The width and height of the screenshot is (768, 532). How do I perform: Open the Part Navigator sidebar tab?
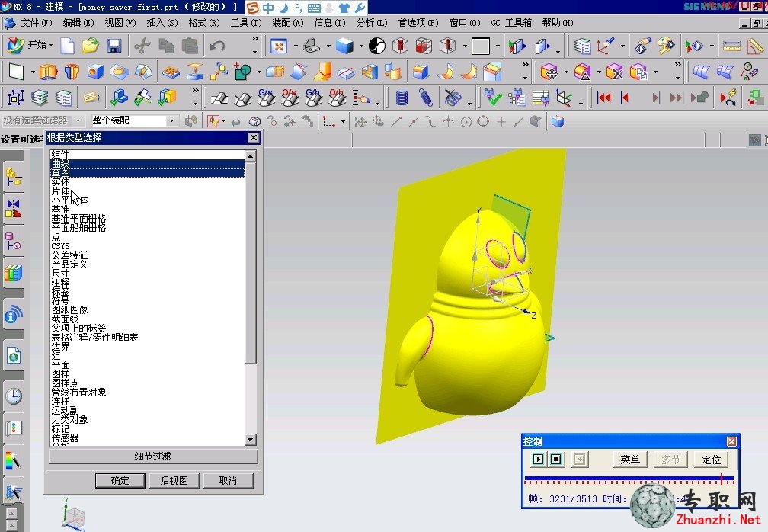pos(13,242)
